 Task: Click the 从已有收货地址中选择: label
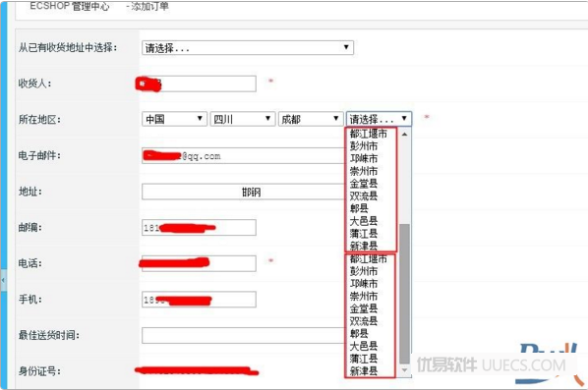click(68, 47)
